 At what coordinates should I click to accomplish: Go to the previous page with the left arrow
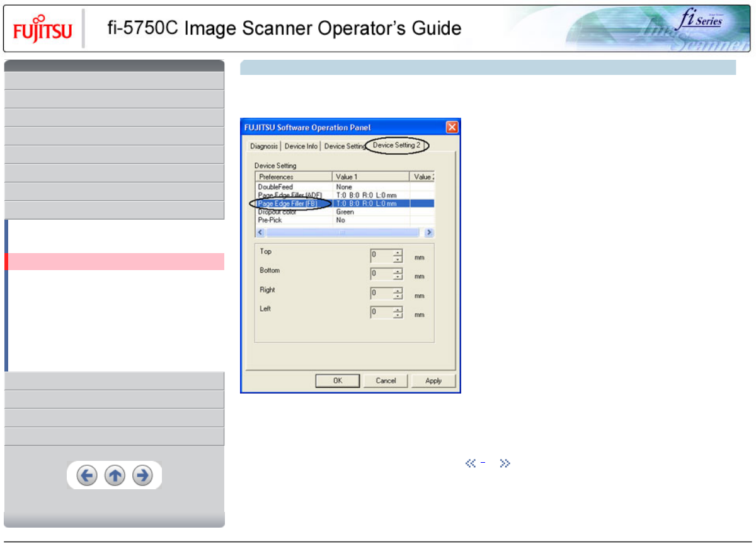[x=87, y=475]
